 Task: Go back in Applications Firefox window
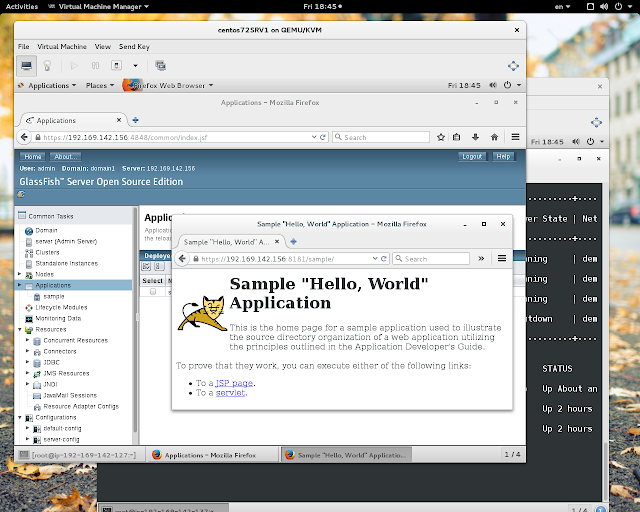pos(24,137)
